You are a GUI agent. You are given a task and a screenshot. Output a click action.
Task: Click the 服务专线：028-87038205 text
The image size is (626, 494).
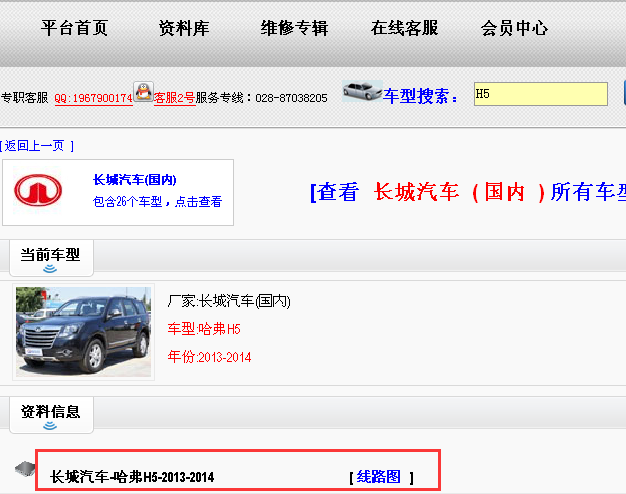261,98
